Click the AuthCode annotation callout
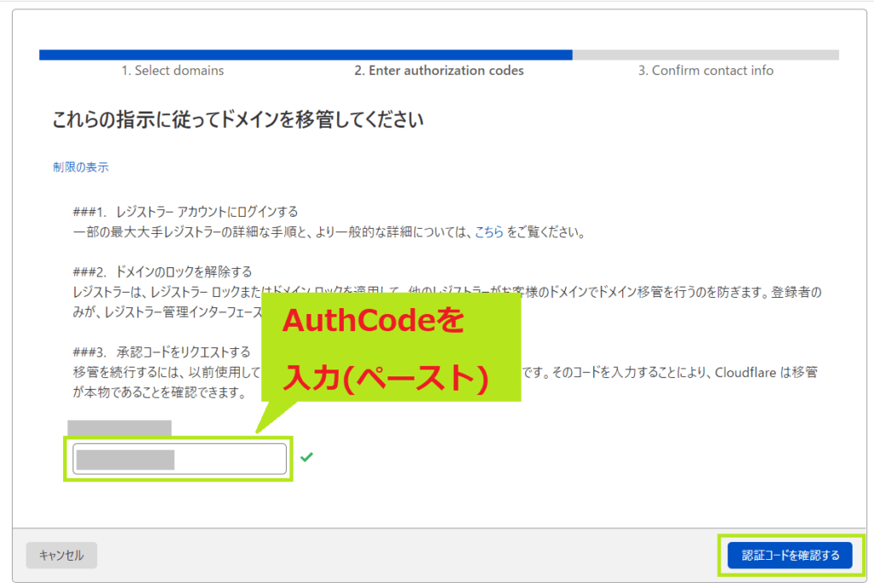Viewport: 874px width, 588px height. point(393,350)
